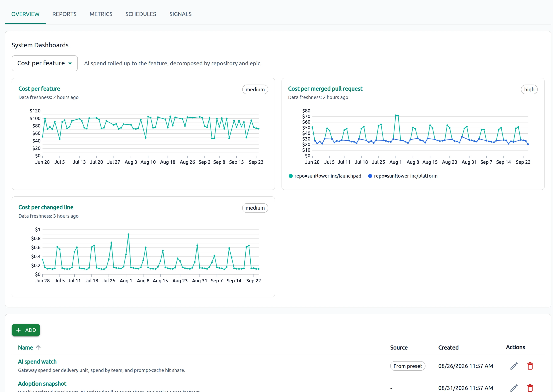Click the medium badge on Cost per changed line
The image size is (553, 392).
click(255, 208)
